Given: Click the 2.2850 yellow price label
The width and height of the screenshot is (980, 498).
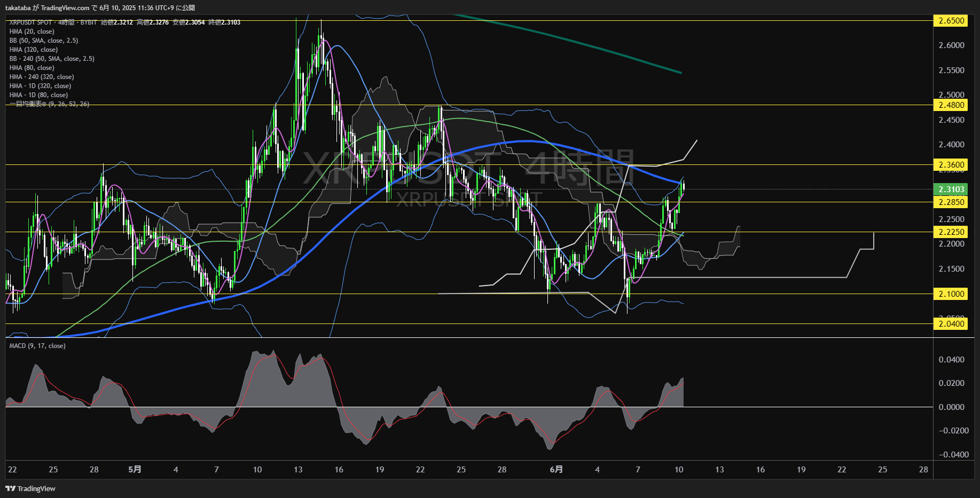Looking at the screenshot, I should coord(951,202).
